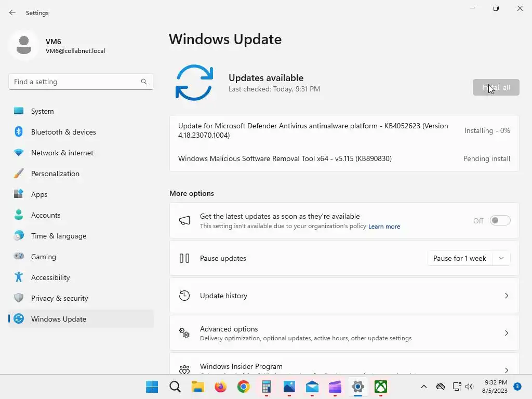Click the cloud sync off tray icon
Image resolution: width=532 pixels, height=399 pixels.
(441, 387)
